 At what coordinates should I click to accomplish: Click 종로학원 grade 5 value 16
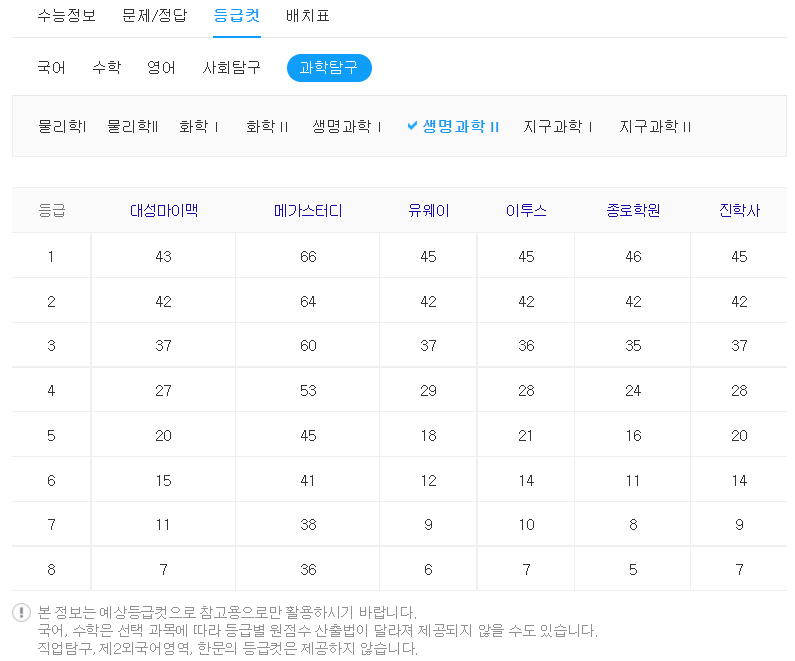pos(633,435)
